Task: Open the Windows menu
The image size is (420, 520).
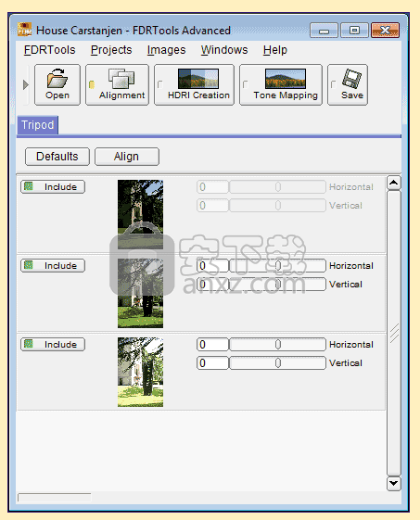Action: [x=224, y=50]
